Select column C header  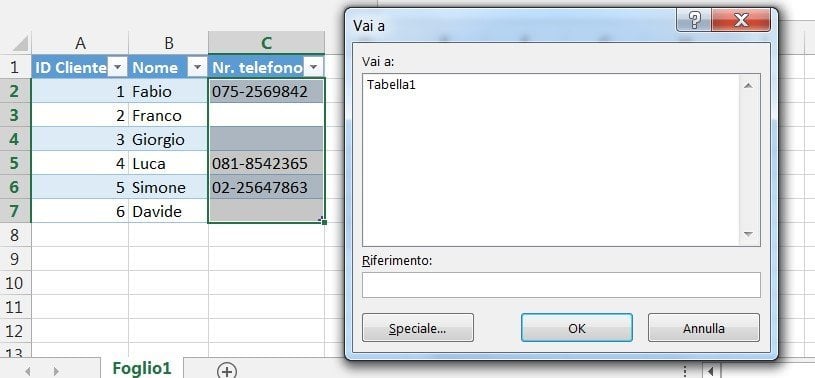(x=266, y=43)
